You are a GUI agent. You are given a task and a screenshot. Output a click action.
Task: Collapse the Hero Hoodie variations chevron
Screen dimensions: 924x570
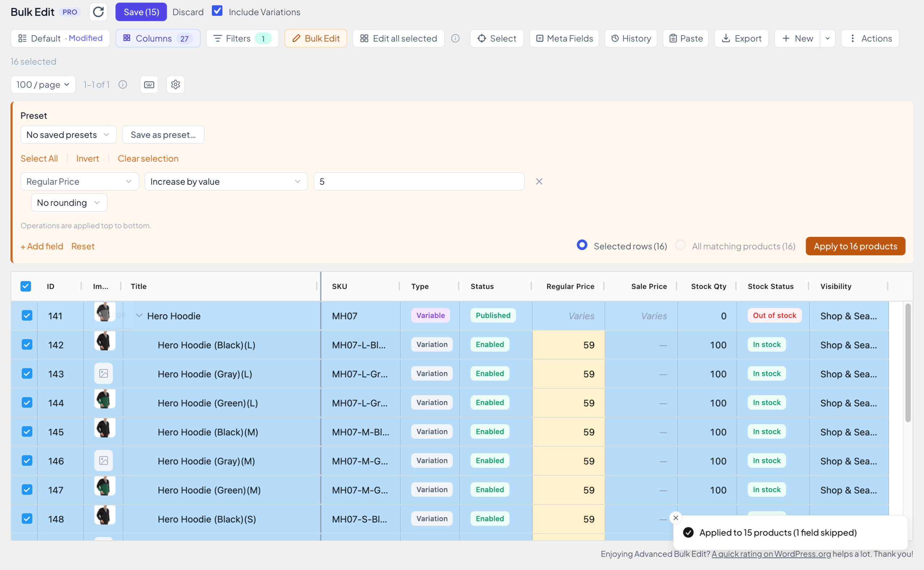[139, 316]
